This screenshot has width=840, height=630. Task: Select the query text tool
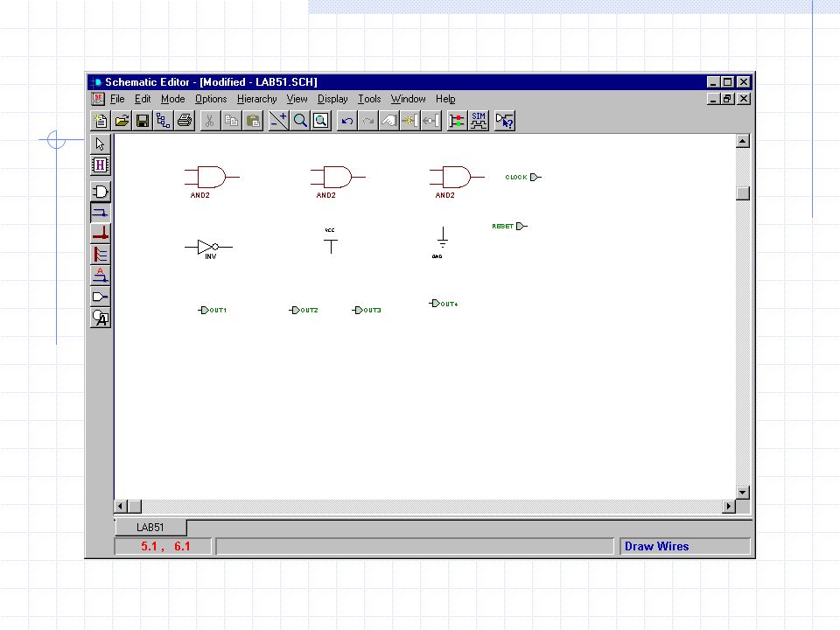[x=100, y=318]
